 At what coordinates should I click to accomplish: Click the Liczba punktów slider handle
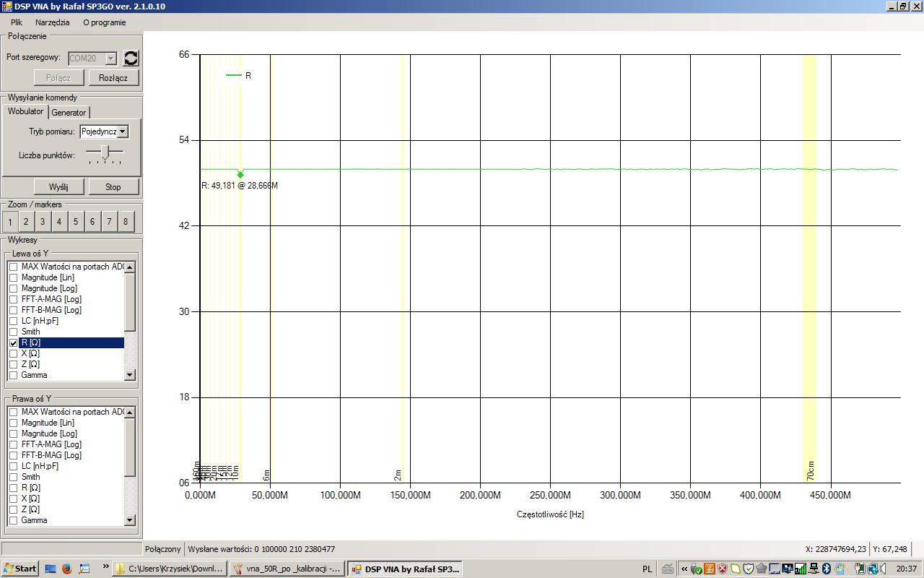pyautogui.click(x=105, y=152)
